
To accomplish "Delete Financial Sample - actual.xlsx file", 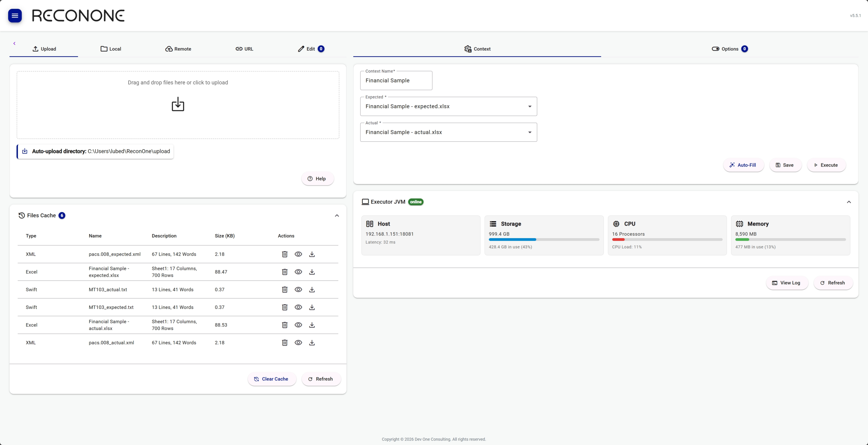I will tap(285, 325).
